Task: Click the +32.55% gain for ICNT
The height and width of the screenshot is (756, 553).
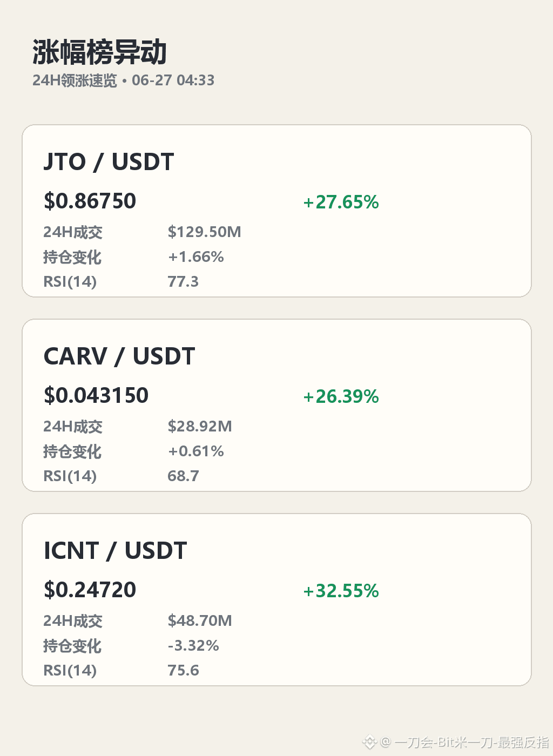Action: 341,591
